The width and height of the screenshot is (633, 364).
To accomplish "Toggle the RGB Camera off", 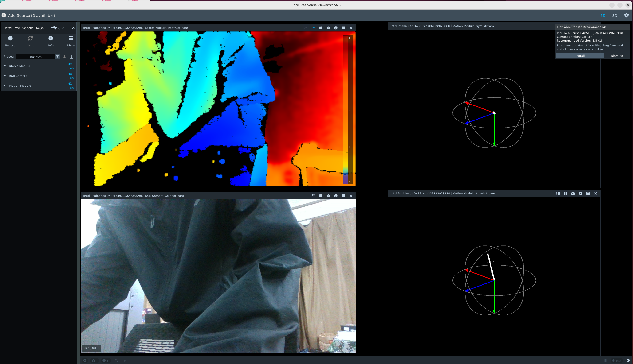I will click(x=71, y=74).
